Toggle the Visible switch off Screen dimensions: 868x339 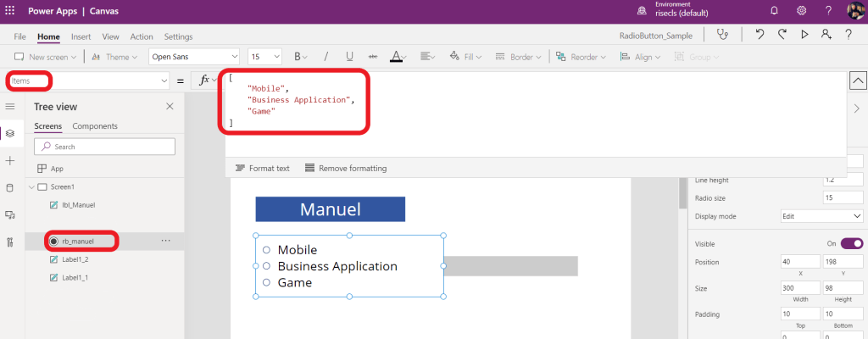point(851,243)
